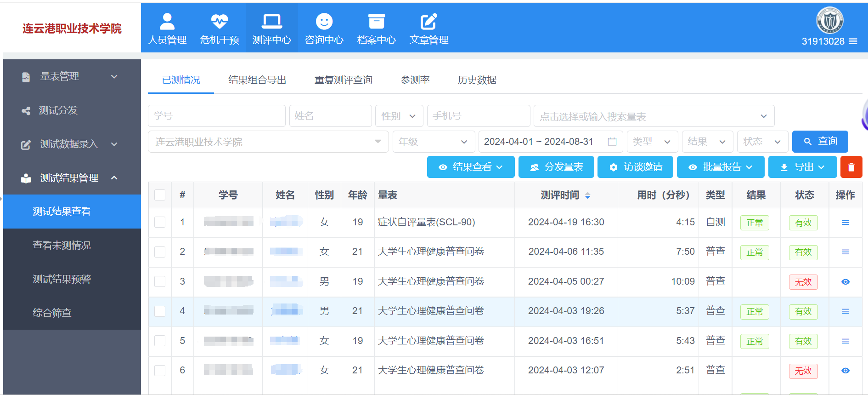Open 文章管理 edit icon
The height and width of the screenshot is (395, 868).
coord(429,21)
